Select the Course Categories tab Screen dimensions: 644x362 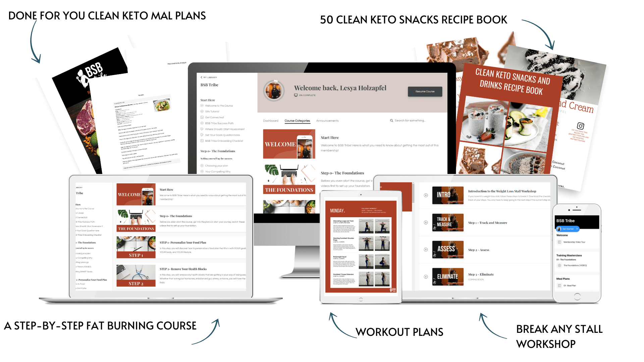click(x=297, y=121)
